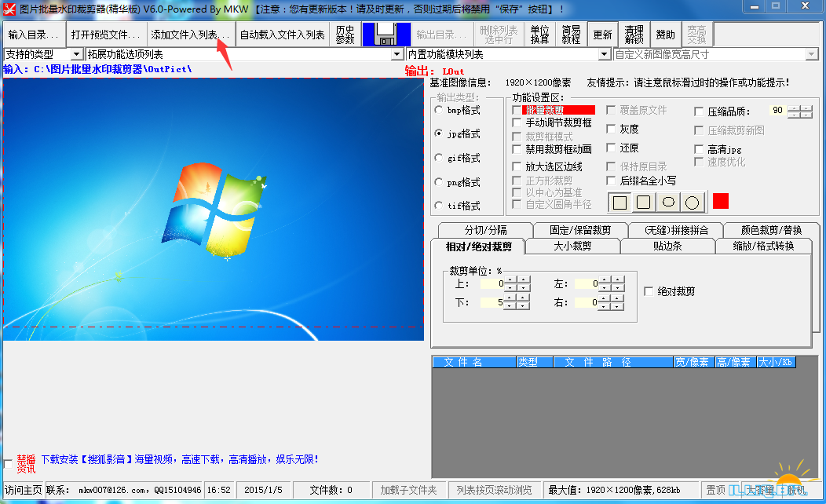Toggle the 禁播资讯 checkbox at bottom left

pyautogui.click(x=8, y=464)
